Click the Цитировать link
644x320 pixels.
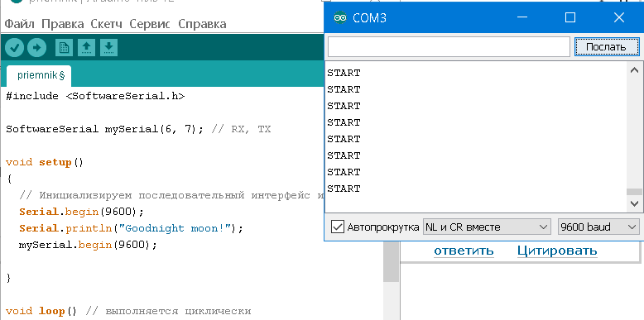click(557, 251)
